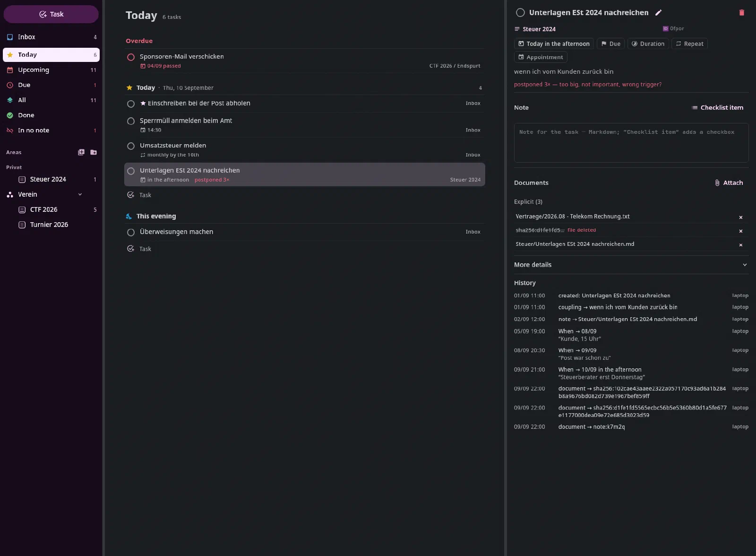This screenshot has height=556, width=756.
Task: Tick the Umsatzsteuer melden task circle
Action: tap(131, 146)
